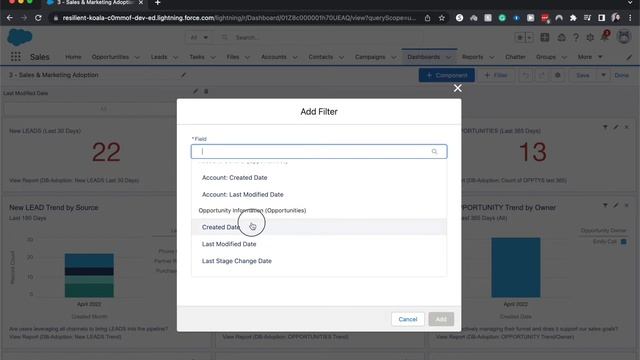Viewport: 640px width, 360px height.
Task: Open the Campaigns tab
Action: pyautogui.click(x=370, y=57)
